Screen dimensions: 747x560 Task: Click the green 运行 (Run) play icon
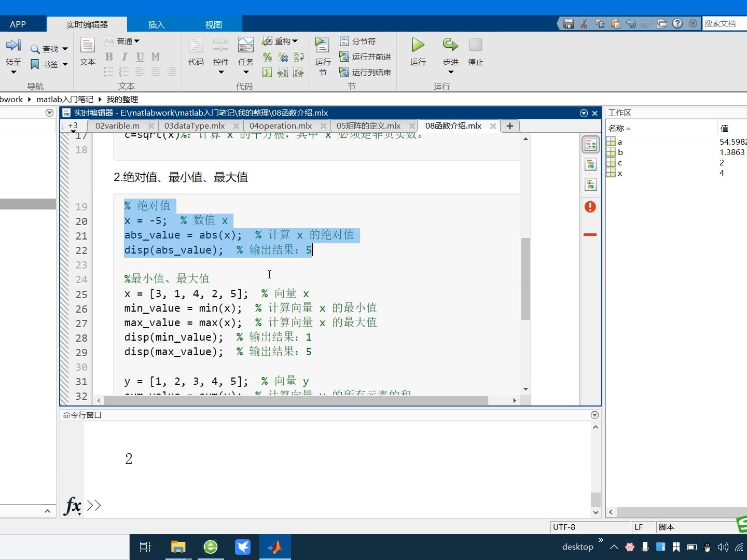418,45
